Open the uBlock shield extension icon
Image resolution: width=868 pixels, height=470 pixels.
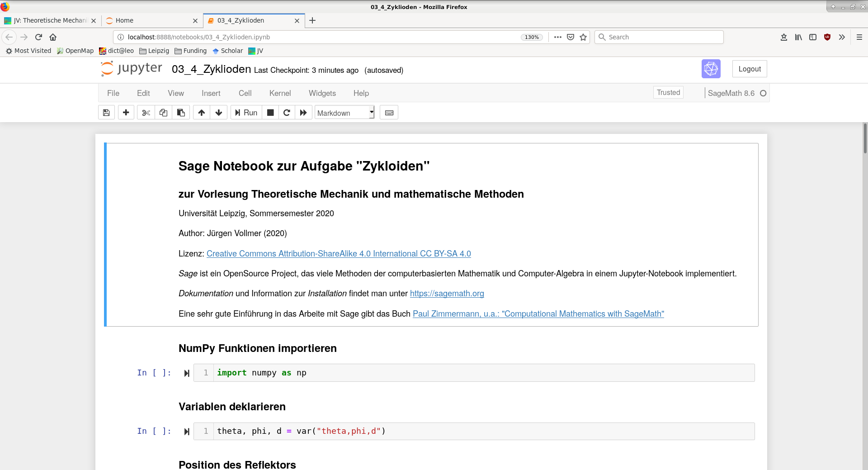pyautogui.click(x=827, y=37)
